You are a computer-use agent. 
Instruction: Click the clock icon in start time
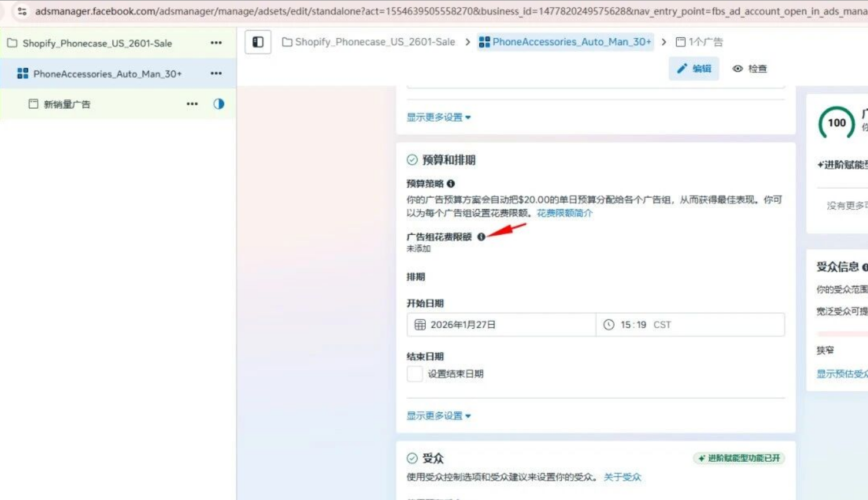609,325
